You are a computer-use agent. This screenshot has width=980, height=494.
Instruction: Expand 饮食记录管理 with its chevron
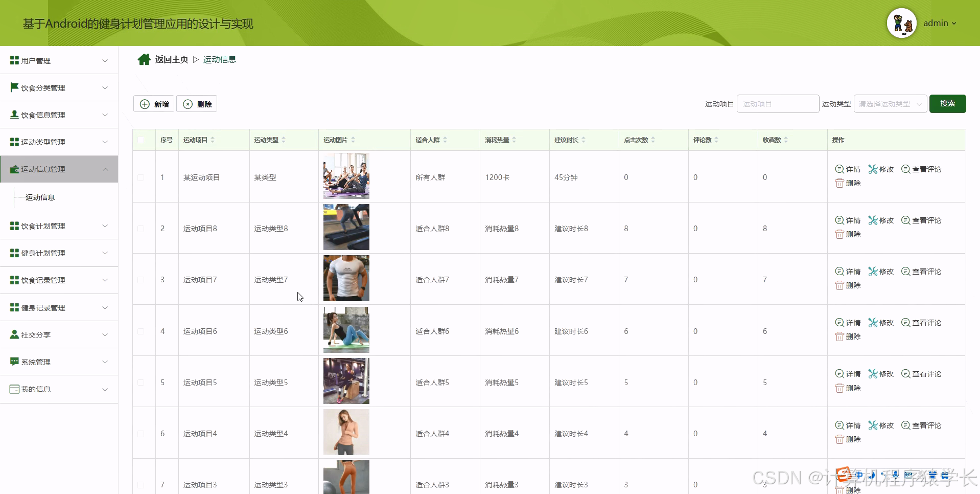(105, 280)
